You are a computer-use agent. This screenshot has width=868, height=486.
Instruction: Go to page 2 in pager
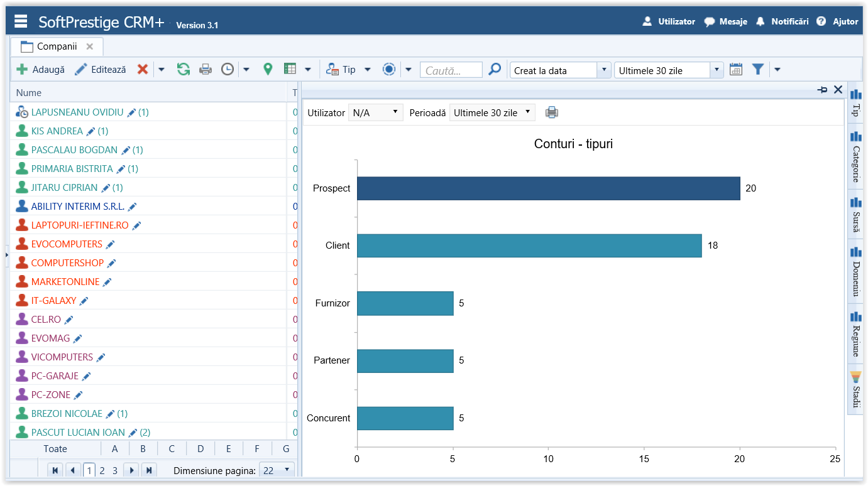102,470
